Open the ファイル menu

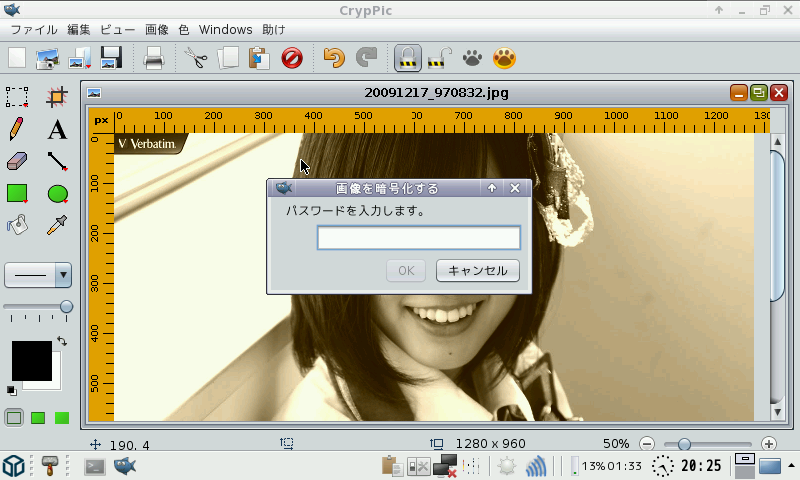click(33, 30)
